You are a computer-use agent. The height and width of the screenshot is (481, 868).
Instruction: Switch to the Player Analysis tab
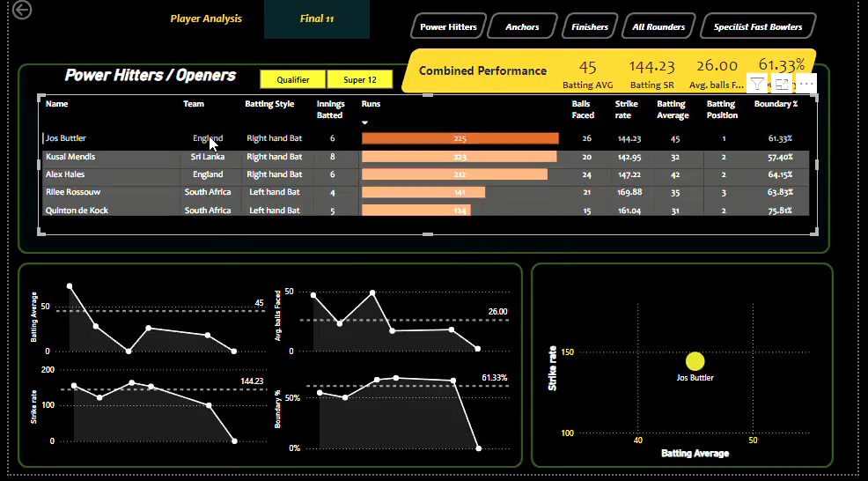click(x=206, y=18)
